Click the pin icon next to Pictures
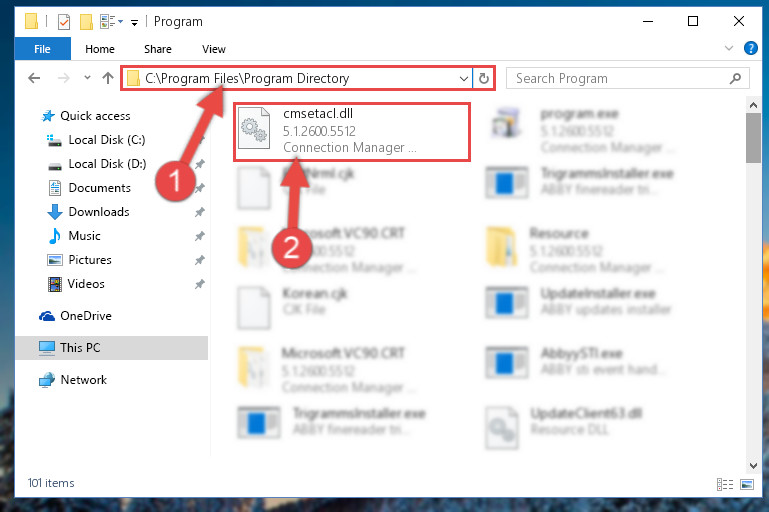The height and width of the screenshot is (512, 769). click(200, 260)
